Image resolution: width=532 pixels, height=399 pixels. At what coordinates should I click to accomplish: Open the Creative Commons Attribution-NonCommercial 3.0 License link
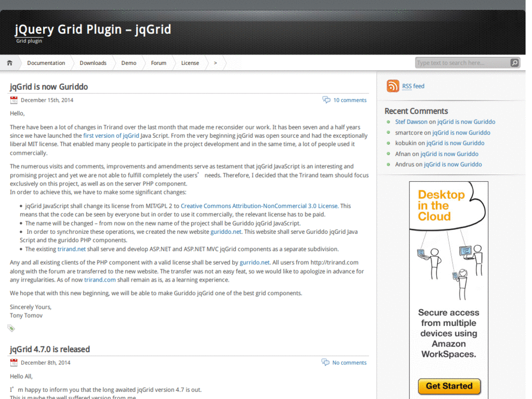click(x=259, y=206)
